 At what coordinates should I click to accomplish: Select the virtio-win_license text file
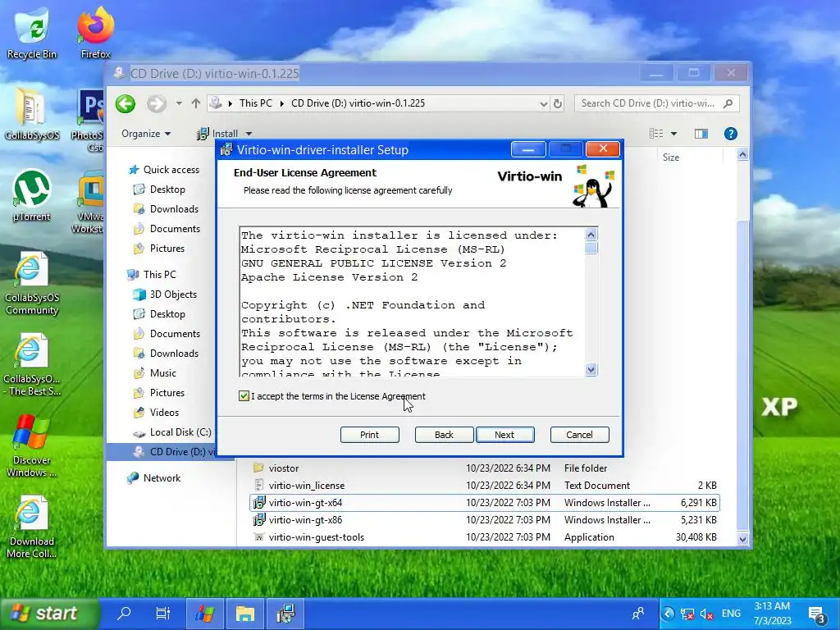click(x=485, y=486)
